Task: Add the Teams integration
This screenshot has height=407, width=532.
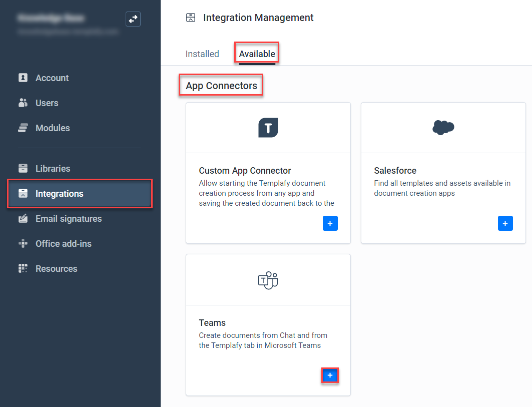Action: [x=330, y=375]
